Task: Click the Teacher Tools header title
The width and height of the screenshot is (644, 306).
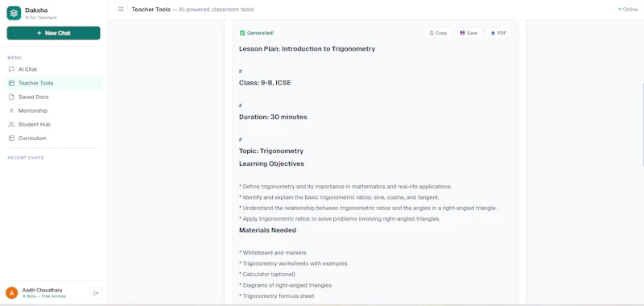Action: pyautogui.click(x=151, y=10)
